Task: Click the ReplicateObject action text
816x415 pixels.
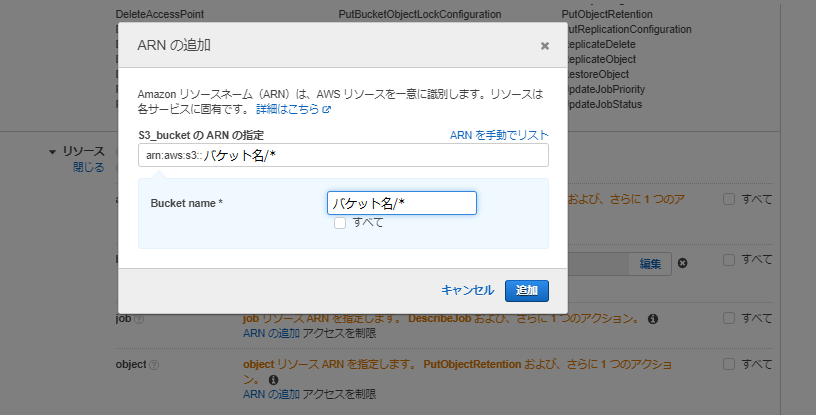Action: point(602,59)
